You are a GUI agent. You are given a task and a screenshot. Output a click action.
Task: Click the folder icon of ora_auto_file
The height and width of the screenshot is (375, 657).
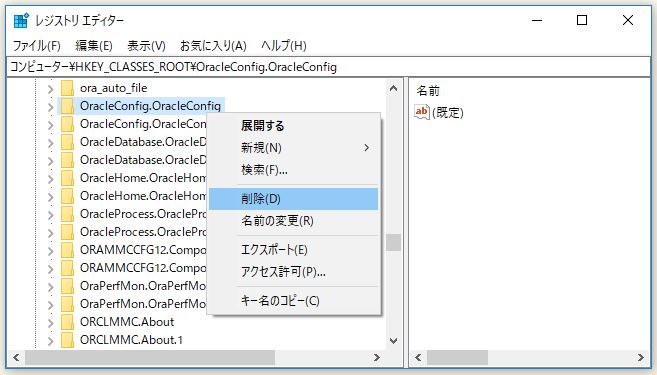[x=67, y=88]
